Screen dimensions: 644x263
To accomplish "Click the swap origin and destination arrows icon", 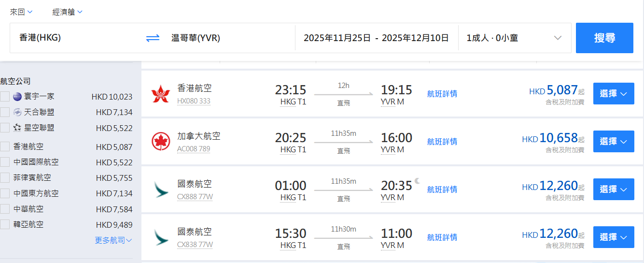I will tap(153, 38).
